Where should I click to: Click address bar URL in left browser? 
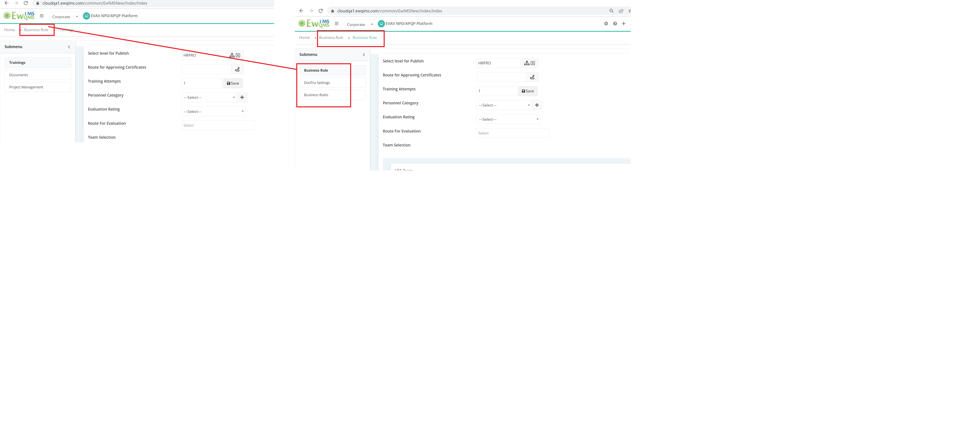coord(95,3)
